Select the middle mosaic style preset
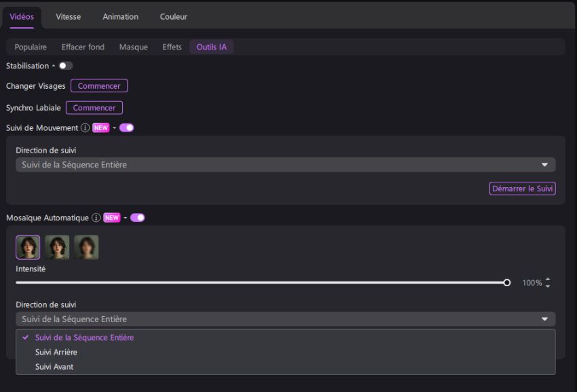The image size is (577, 392). [x=58, y=247]
